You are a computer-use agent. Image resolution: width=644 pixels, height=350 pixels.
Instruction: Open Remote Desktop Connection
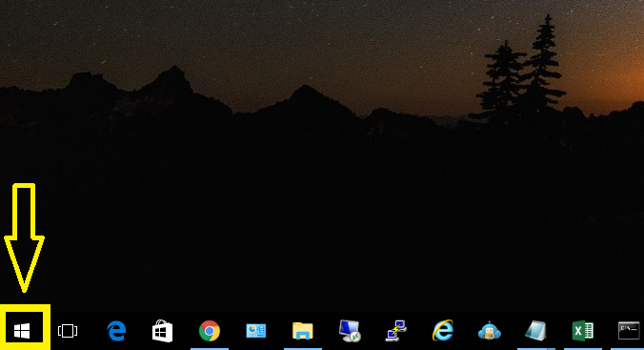pos(350,331)
